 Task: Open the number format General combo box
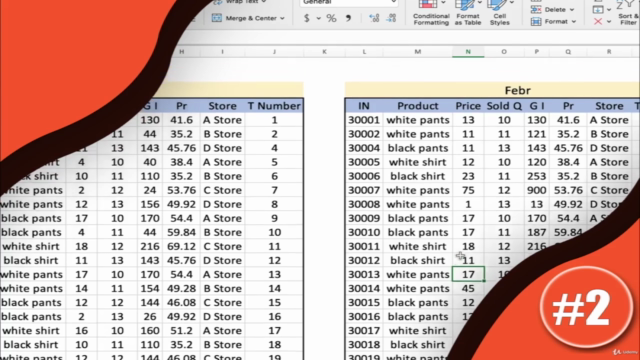click(x=349, y=2)
